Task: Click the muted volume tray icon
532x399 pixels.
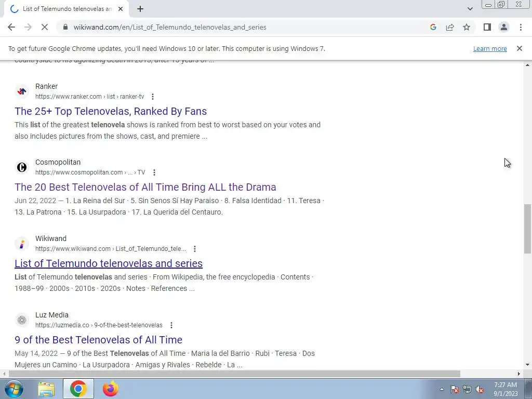Action: [480, 389]
